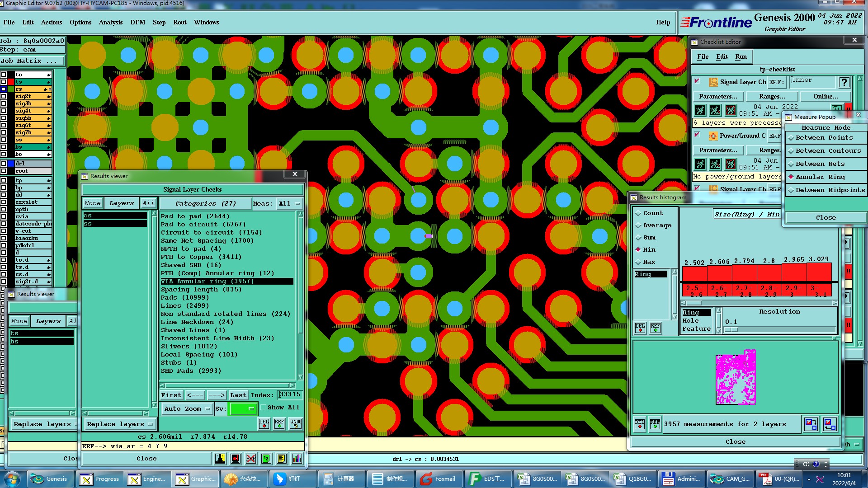Click the UNDO icon in Results viewer
The height and width of the screenshot is (488, 868).
[x=296, y=423]
